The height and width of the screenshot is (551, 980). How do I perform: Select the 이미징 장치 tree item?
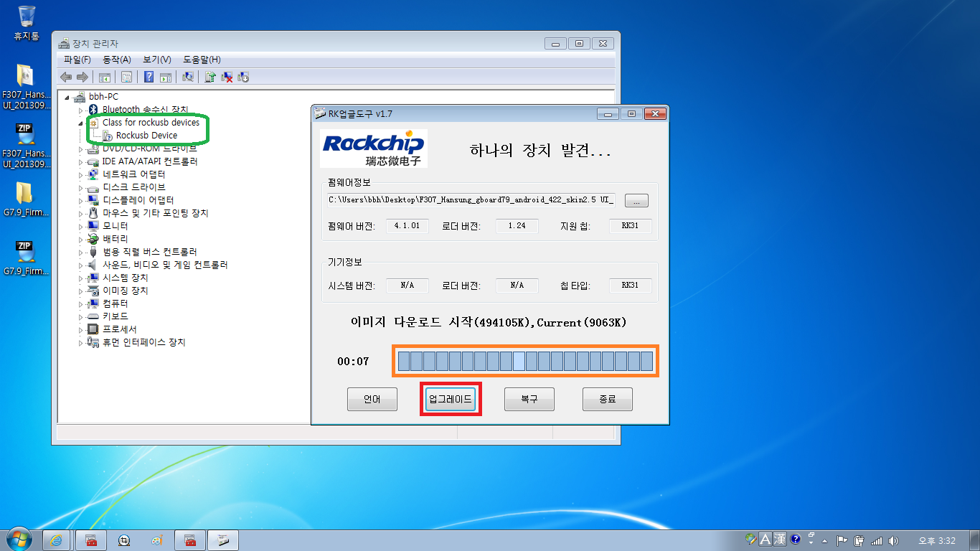coord(126,291)
